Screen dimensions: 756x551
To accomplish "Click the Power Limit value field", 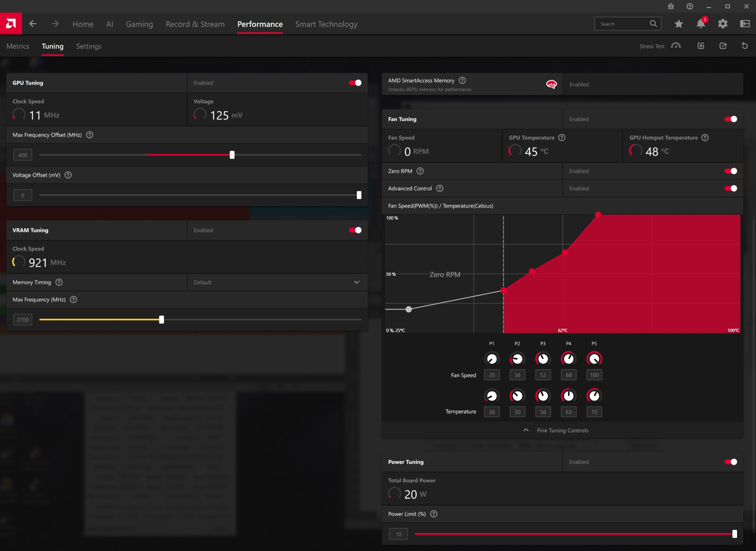I will (x=398, y=534).
